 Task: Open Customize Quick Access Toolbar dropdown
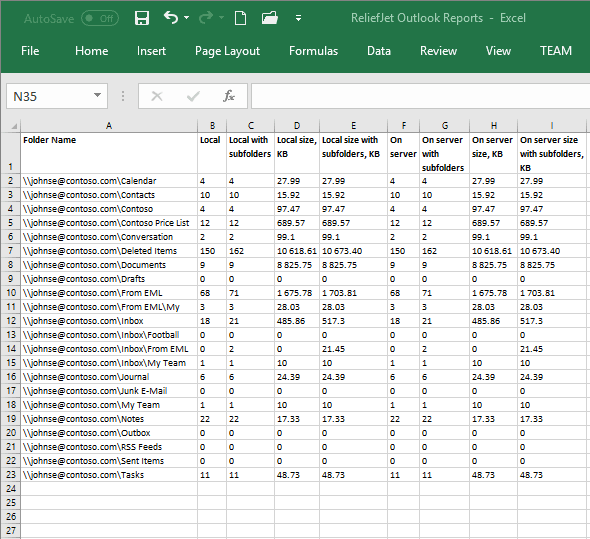[x=298, y=18]
